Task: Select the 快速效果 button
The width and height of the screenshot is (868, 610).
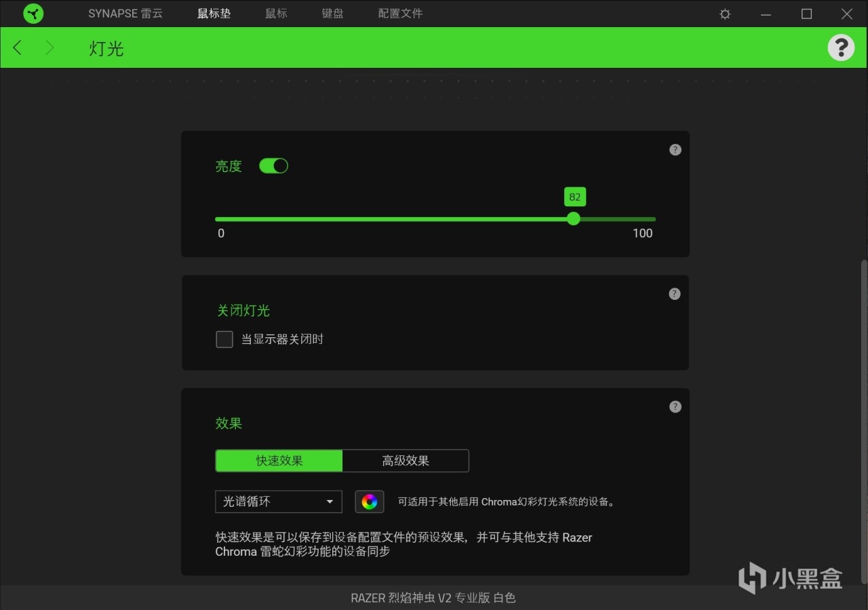Action: pyautogui.click(x=279, y=461)
